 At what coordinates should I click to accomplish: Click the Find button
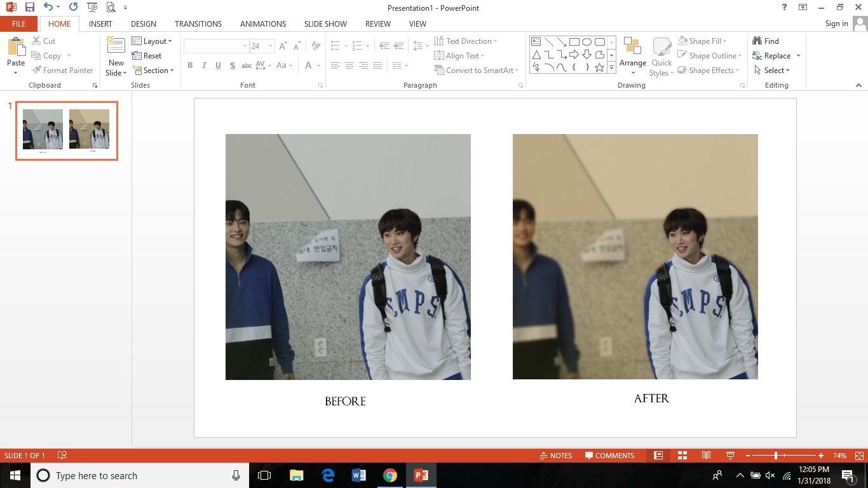[766, 41]
